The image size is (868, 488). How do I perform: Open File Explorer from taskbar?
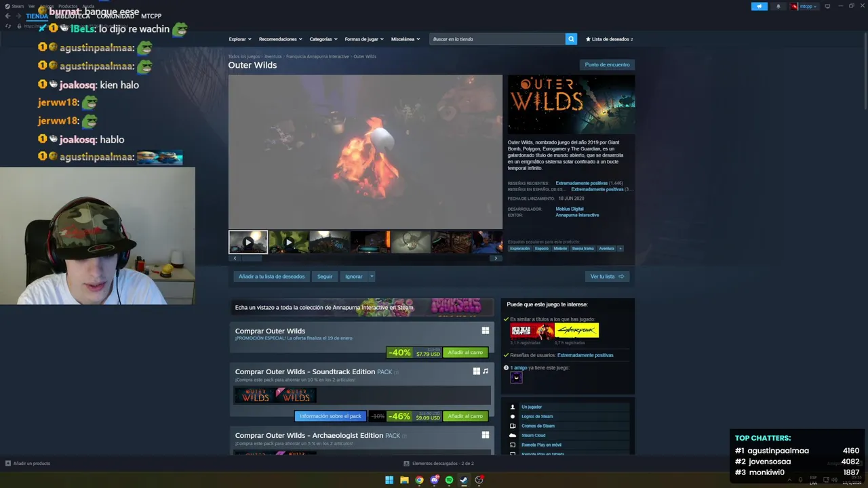[x=404, y=480]
